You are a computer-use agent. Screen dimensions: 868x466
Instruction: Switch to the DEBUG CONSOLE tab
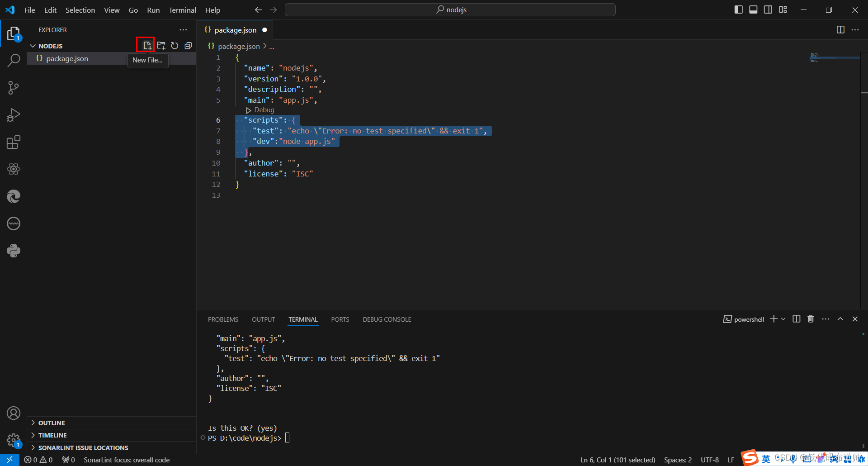pos(387,319)
